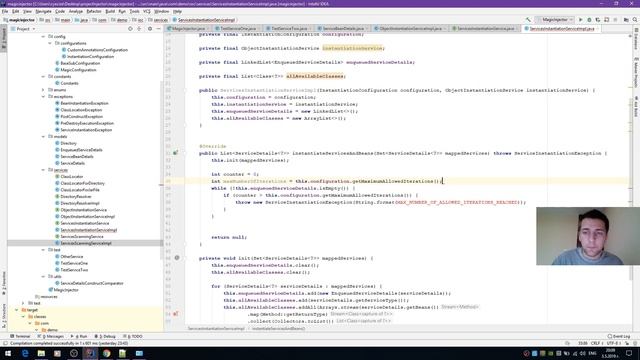
Task: Hide the Project panel with the minus icon
Action: (158, 29)
